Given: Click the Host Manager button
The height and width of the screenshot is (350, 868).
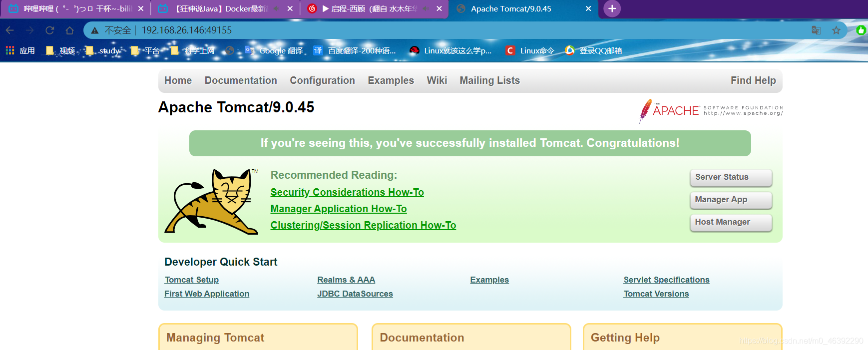Looking at the screenshot, I should (731, 222).
